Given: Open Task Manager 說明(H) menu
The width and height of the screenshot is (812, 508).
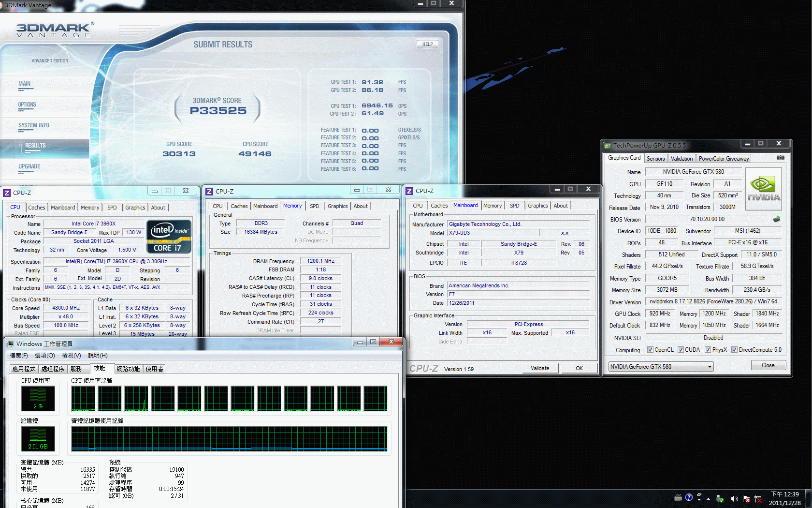Looking at the screenshot, I should coord(98,356).
